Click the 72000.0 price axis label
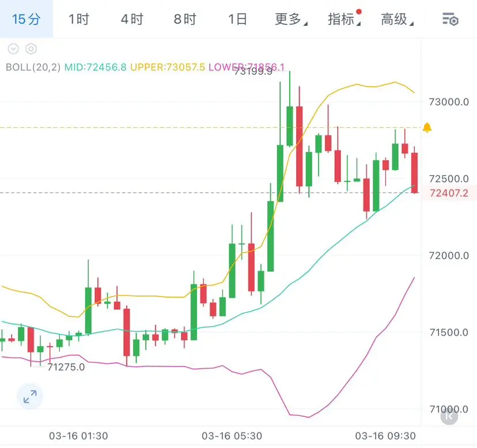Screen dimensions: 477x448 pyautogui.click(x=449, y=256)
